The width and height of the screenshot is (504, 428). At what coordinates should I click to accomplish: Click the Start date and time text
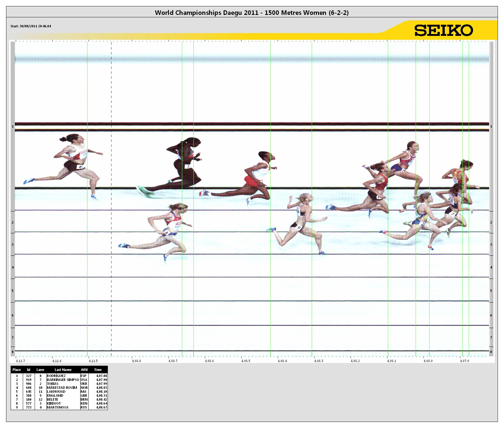(x=31, y=26)
